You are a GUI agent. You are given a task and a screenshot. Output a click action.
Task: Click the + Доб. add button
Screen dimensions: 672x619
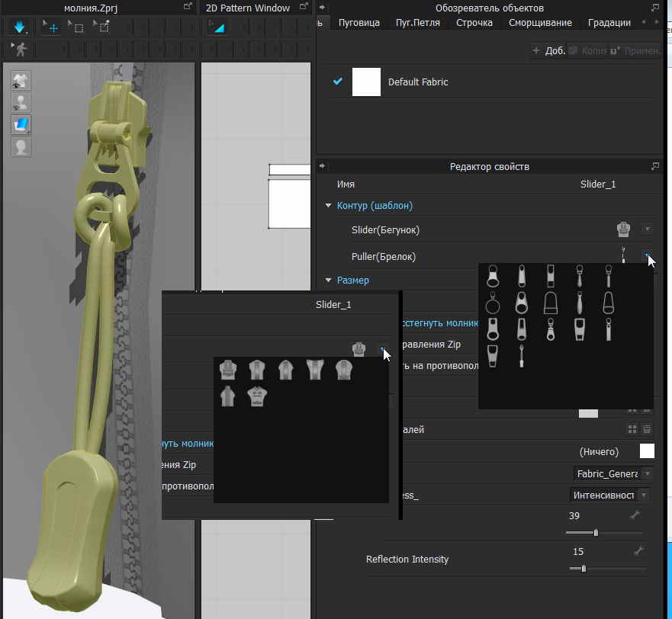click(549, 50)
